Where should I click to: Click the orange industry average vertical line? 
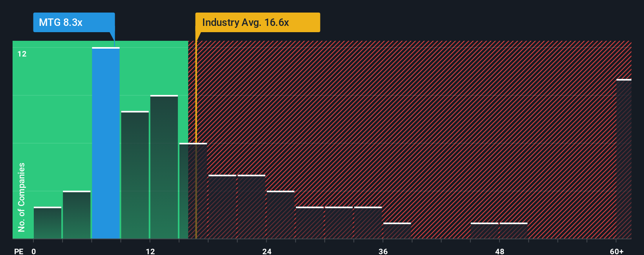pyautogui.click(x=196, y=135)
